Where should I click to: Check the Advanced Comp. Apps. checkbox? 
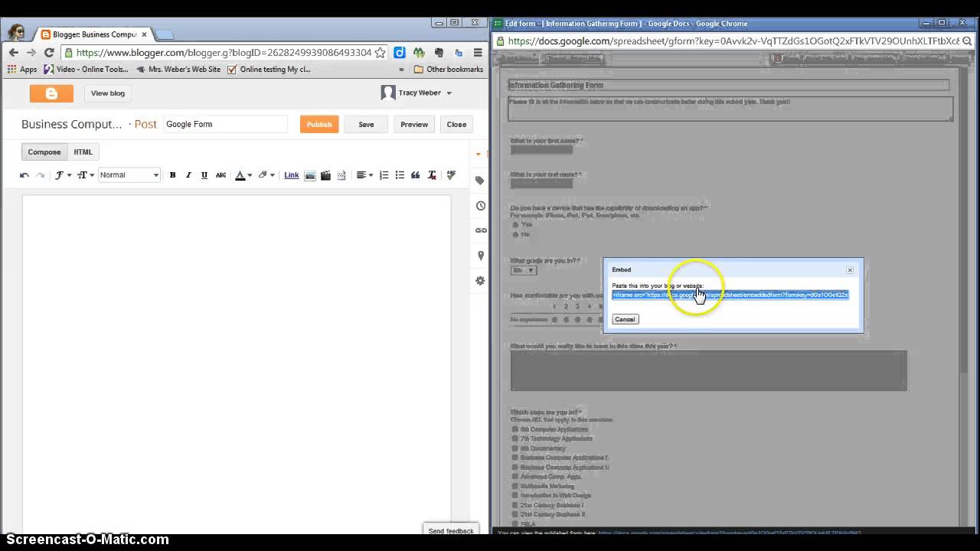pyautogui.click(x=515, y=477)
